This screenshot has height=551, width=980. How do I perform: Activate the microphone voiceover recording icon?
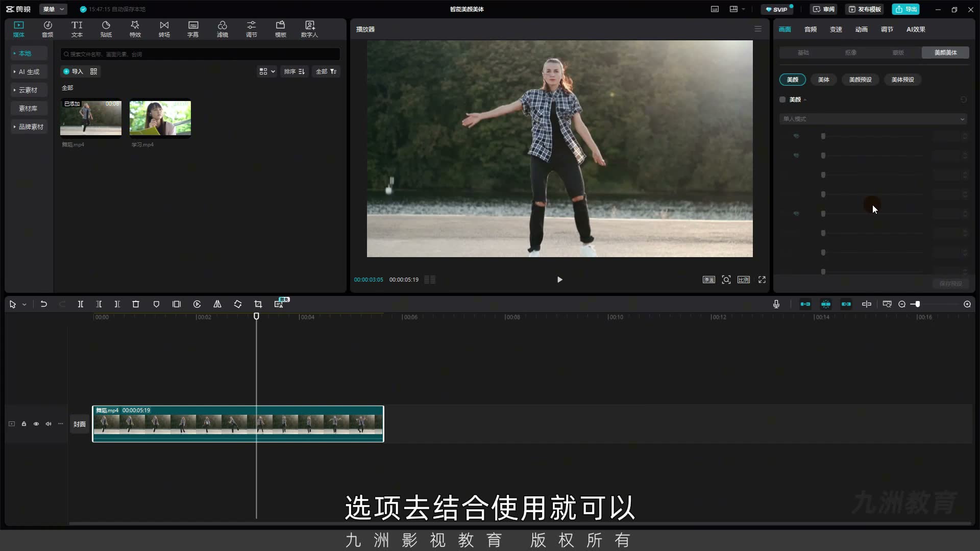point(776,304)
